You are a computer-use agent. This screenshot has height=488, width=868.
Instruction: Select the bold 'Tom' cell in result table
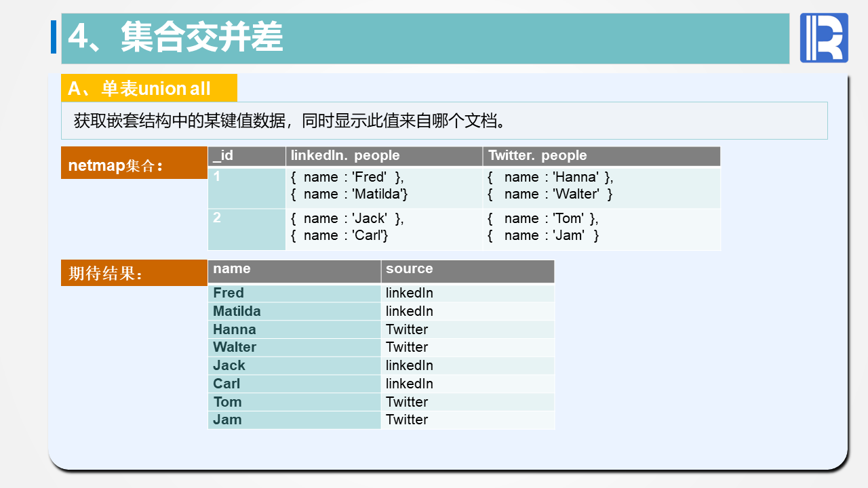[294, 402]
